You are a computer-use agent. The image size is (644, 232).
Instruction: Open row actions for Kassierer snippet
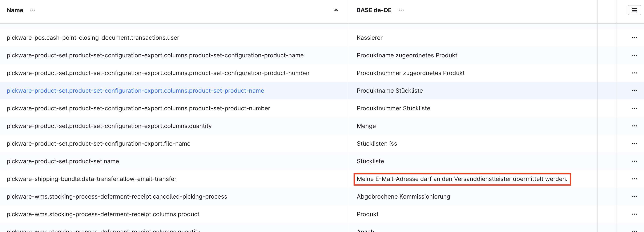point(635,38)
